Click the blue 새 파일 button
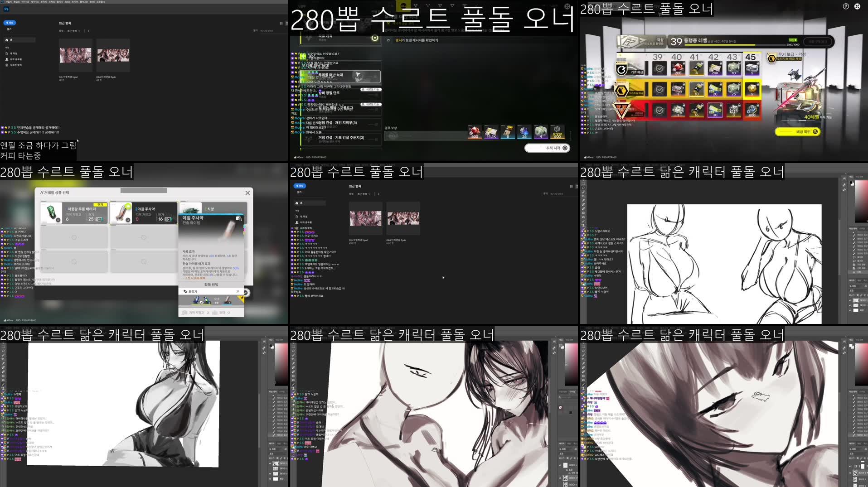Screen dimensions: 868x487 point(11,22)
